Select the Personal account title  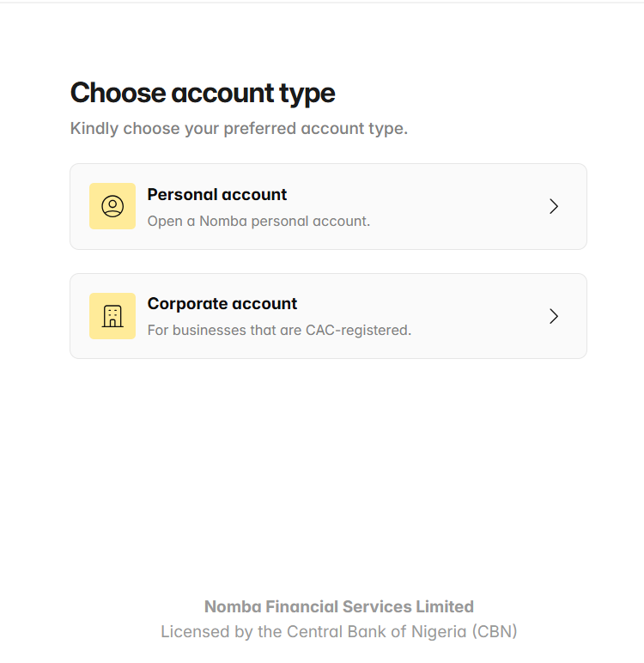pyautogui.click(x=217, y=194)
